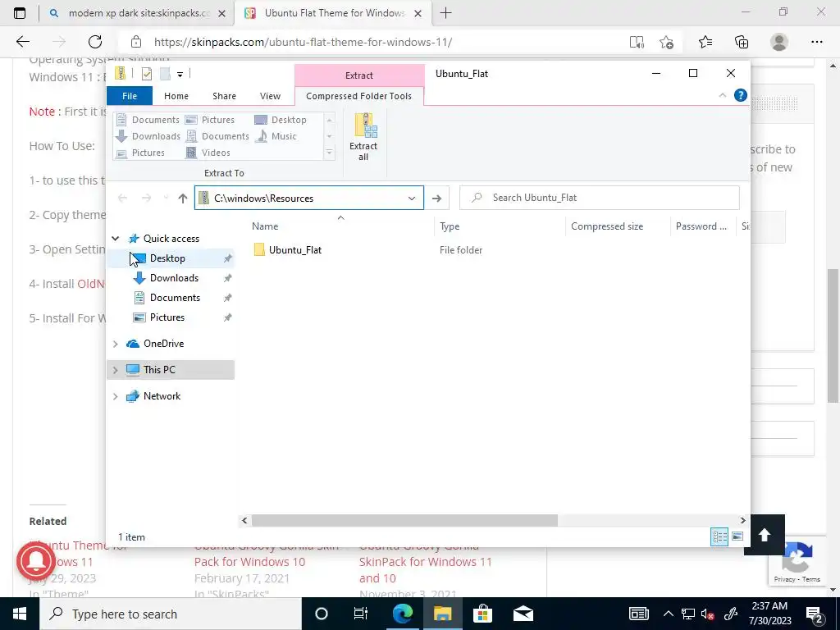Open Edge Settings and more menu
The height and width of the screenshot is (630, 840).
point(816,42)
